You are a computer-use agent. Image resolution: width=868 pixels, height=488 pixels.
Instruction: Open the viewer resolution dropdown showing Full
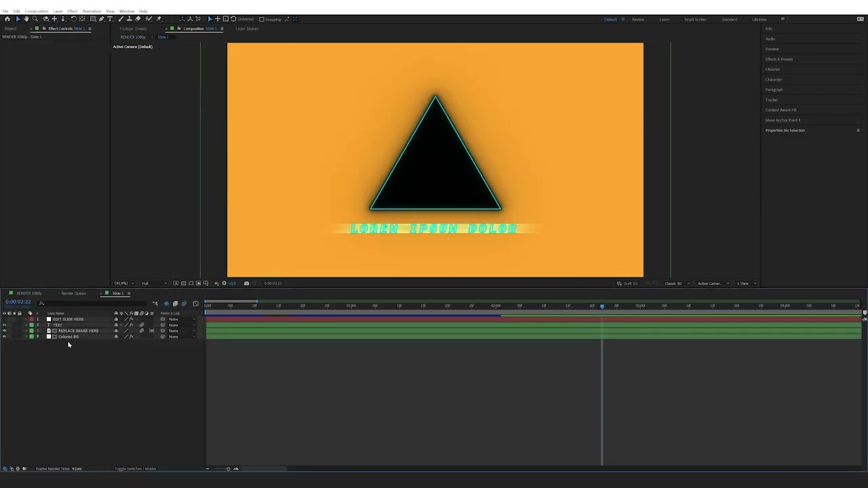(x=155, y=283)
